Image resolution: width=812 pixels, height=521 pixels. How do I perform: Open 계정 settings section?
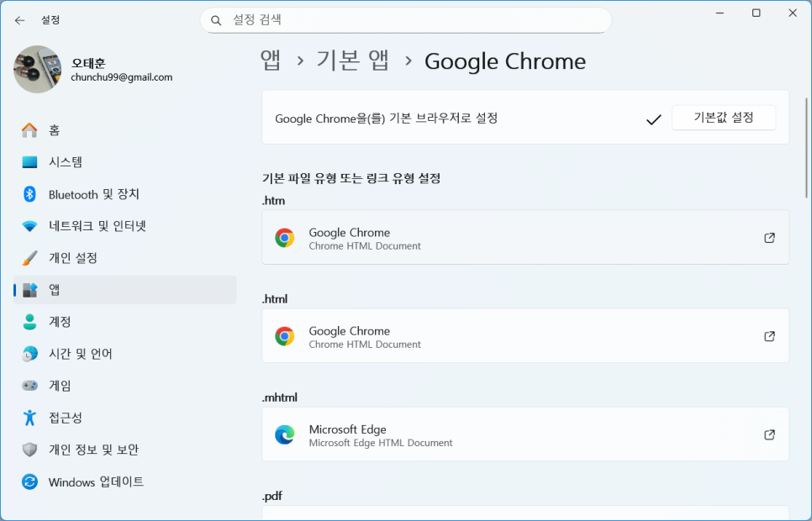click(124, 322)
